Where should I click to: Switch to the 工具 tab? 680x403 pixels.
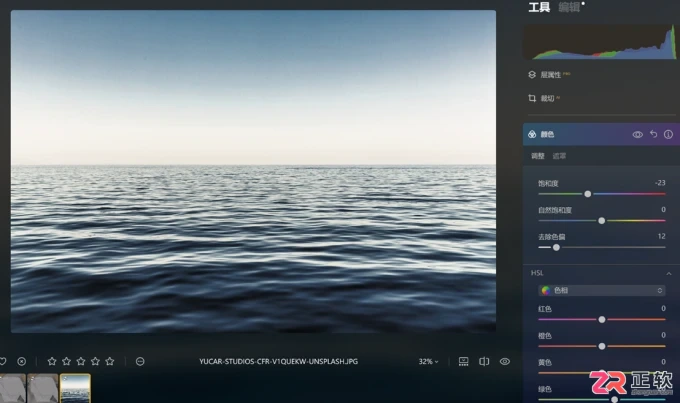tap(539, 7)
